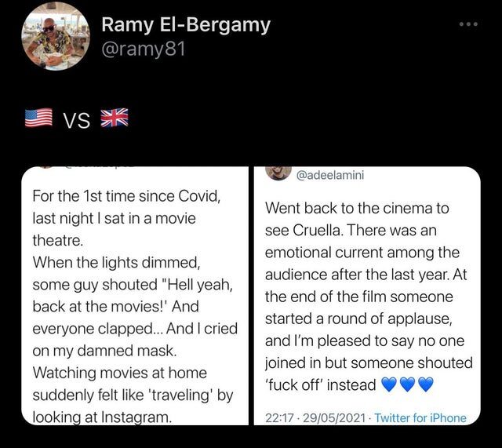This screenshot has height=448, width=502.
Task: Click Ramy El-Bergamy's round profile picture
Action: pyautogui.click(x=56, y=35)
